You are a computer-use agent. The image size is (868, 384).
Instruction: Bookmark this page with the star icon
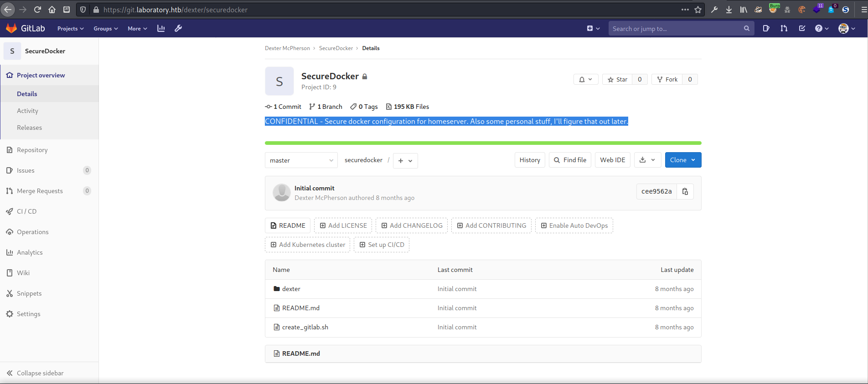pyautogui.click(x=698, y=10)
